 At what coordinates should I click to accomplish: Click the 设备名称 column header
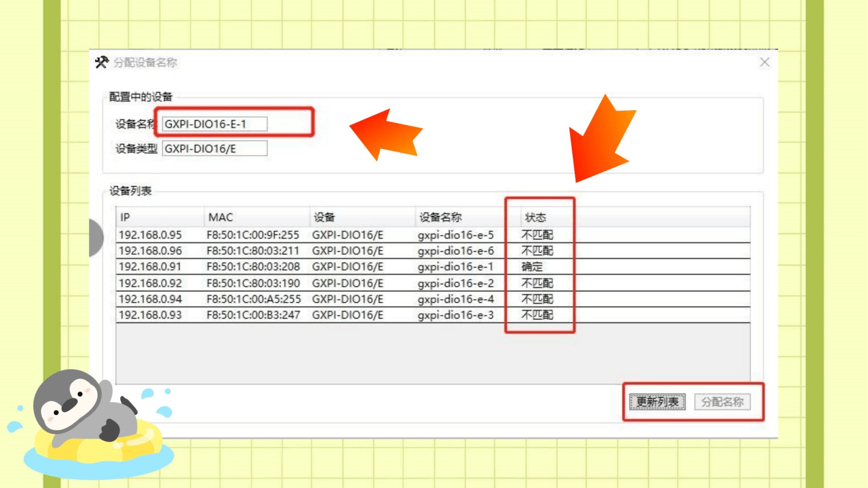[468, 217]
